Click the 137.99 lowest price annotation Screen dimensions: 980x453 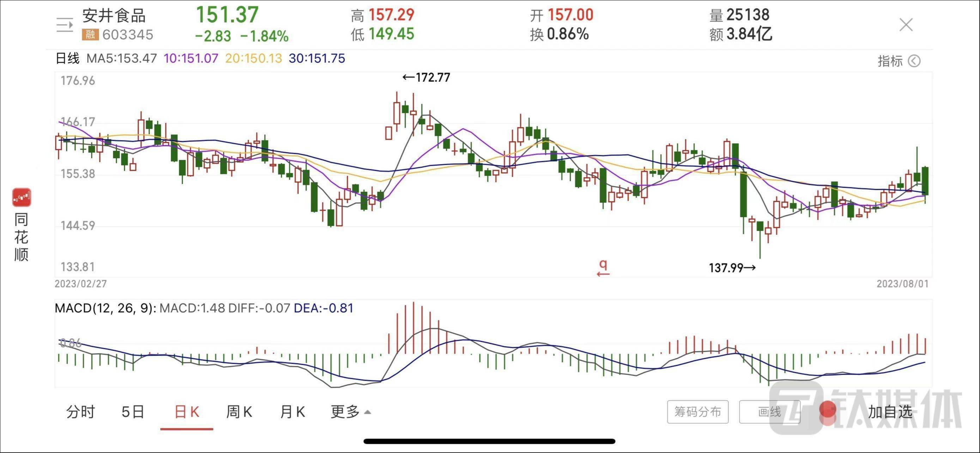tap(732, 268)
